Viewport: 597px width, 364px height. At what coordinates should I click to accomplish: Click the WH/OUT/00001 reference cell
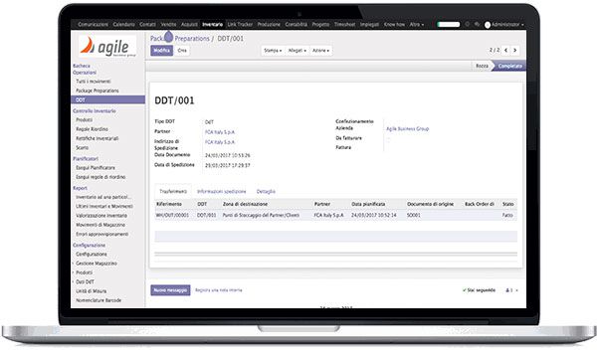pos(172,215)
